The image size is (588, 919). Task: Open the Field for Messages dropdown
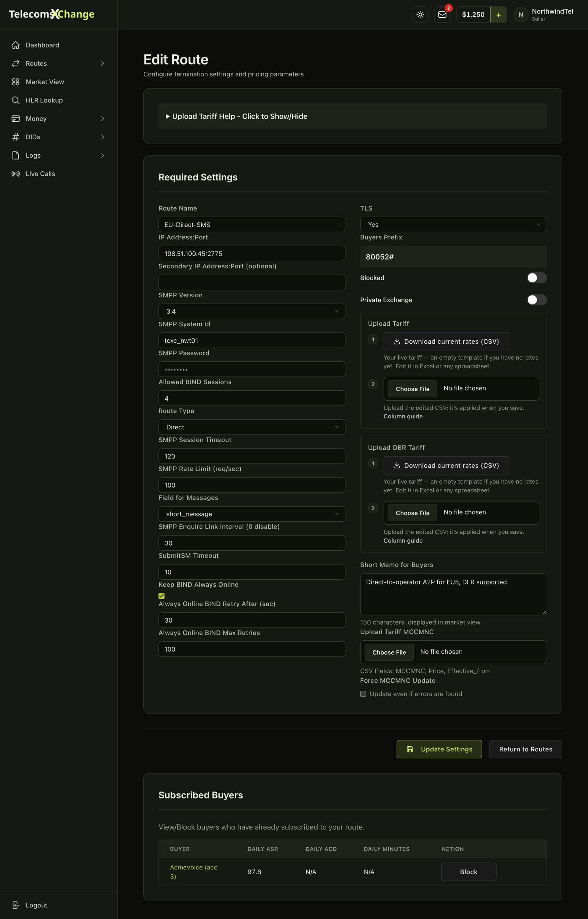(252, 514)
